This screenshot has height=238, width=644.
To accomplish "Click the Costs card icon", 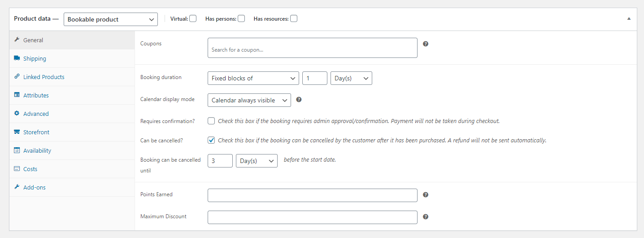I will click(17, 169).
